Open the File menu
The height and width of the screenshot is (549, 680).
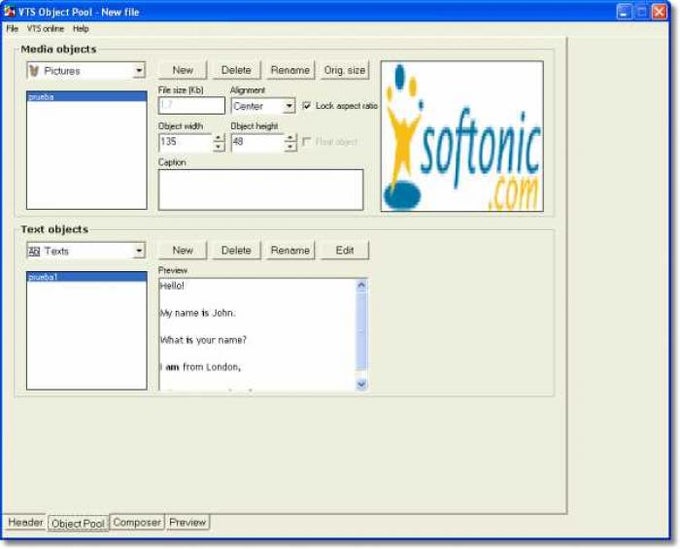(12, 29)
